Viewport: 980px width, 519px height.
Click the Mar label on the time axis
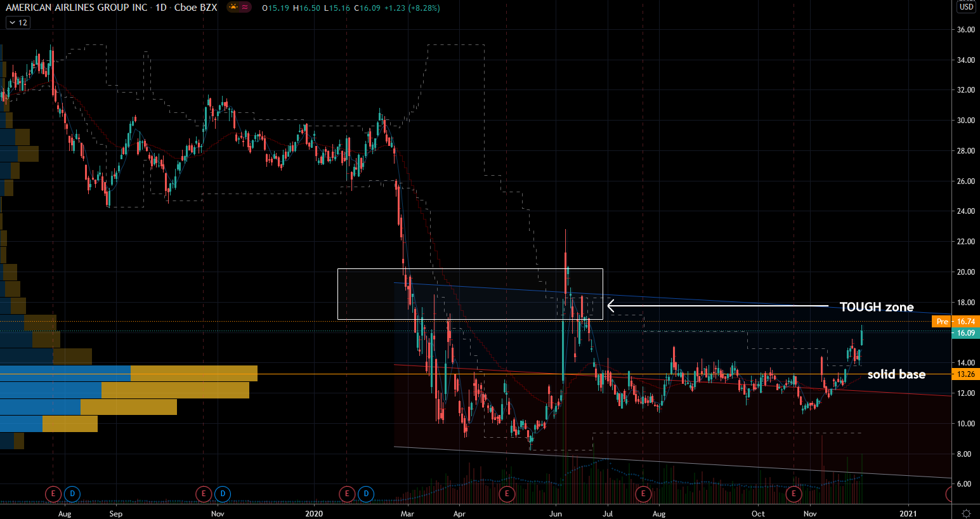[407, 514]
